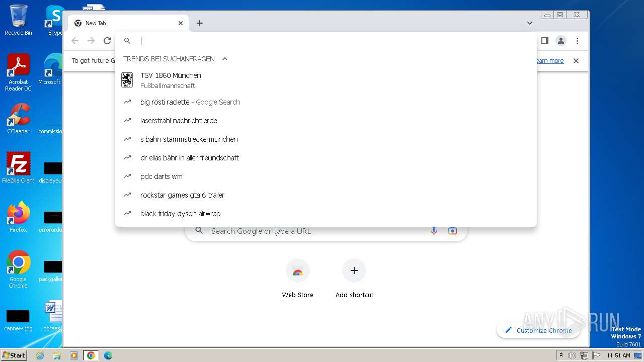The width and height of the screenshot is (644, 362).
Task: Close the New Tab tab
Action: [181, 23]
